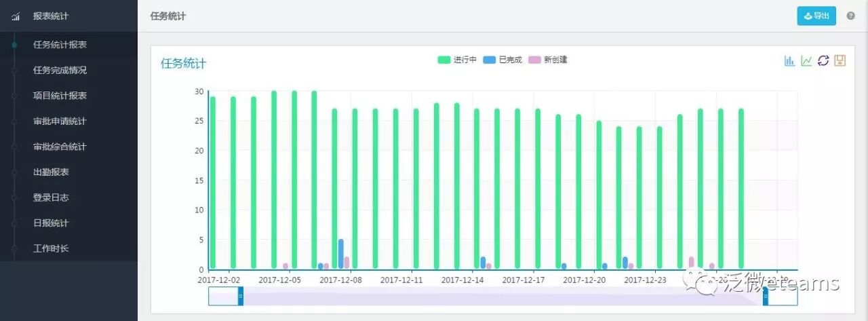Click the 报表统计 chart icon in sidebar header
Image resolution: width=868 pixels, height=321 pixels.
click(16, 16)
